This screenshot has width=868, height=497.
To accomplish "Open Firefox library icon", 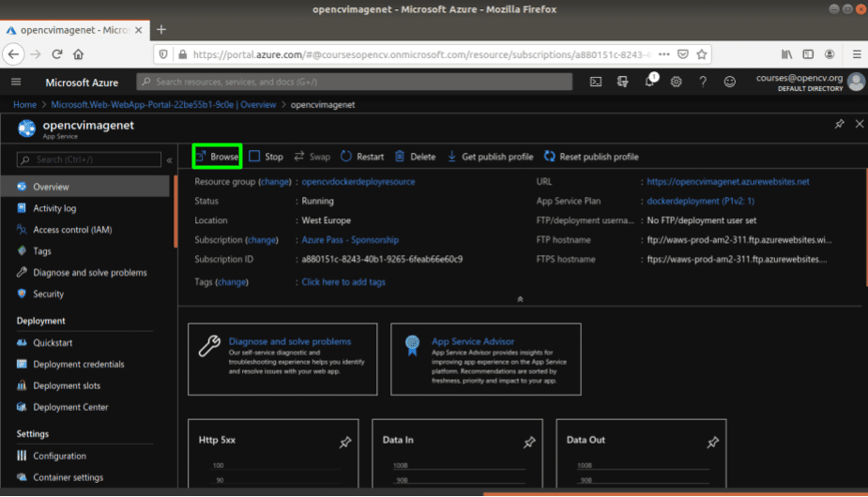I will [x=786, y=54].
